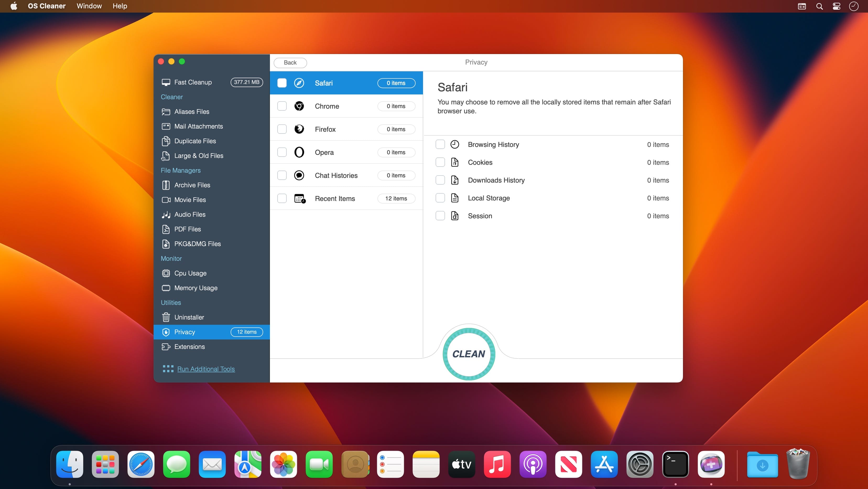Image resolution: width=868 pixels, height=489 pixels.
Task: Click the Duplicate Files icon in sidebar
Action: (x=166, y=141)
